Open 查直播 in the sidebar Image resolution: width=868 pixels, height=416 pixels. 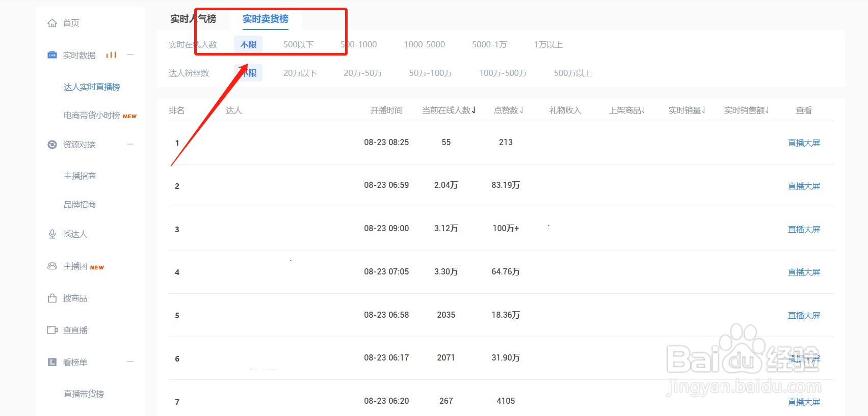(75, 330)
